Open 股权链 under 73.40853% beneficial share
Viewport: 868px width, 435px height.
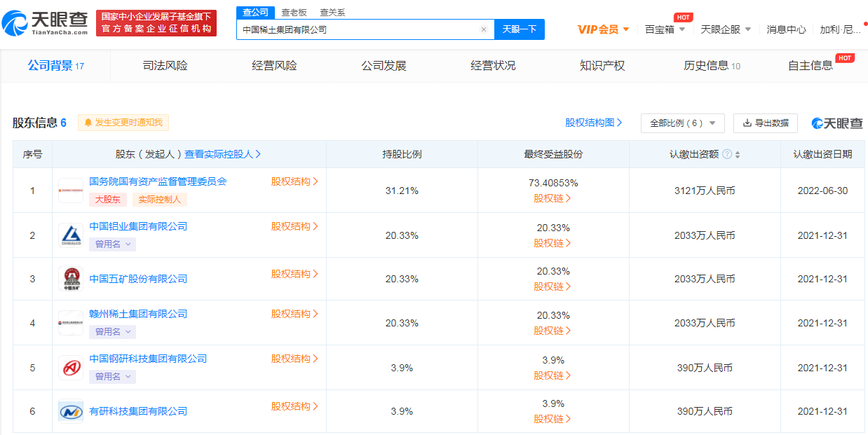pyautogui.click(x=552, y=198)
